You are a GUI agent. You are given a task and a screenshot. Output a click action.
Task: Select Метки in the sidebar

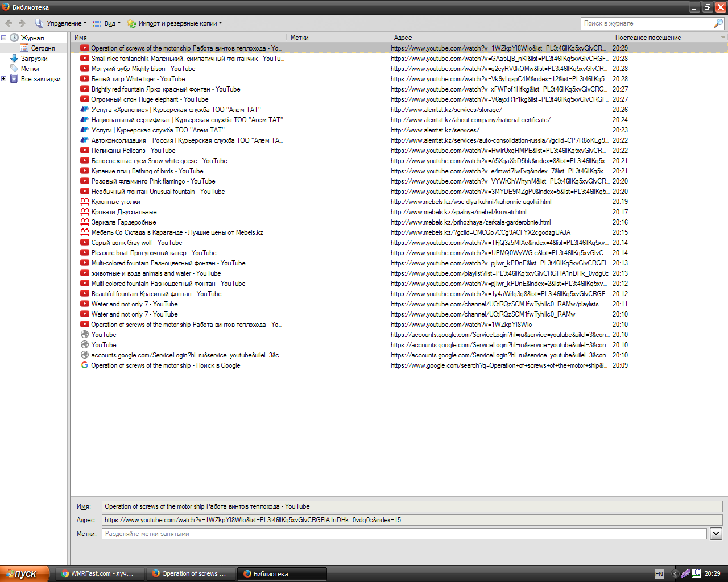[x=30, y=69]
